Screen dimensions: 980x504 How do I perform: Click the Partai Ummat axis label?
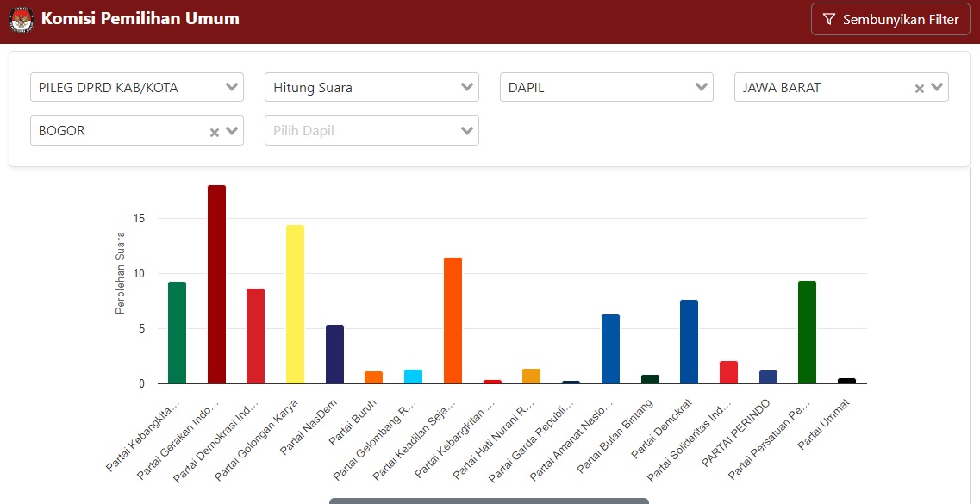[825, 424]
